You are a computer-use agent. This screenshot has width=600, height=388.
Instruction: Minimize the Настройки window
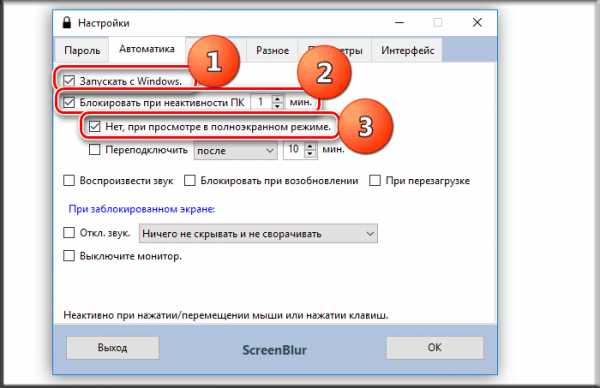point(399,23)
